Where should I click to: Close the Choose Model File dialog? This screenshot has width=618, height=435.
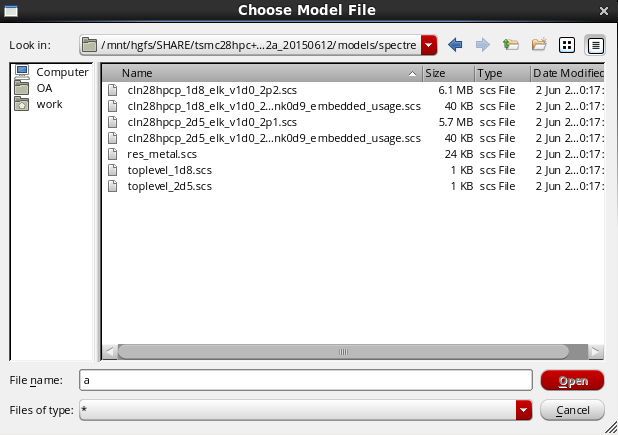(604, 11)
